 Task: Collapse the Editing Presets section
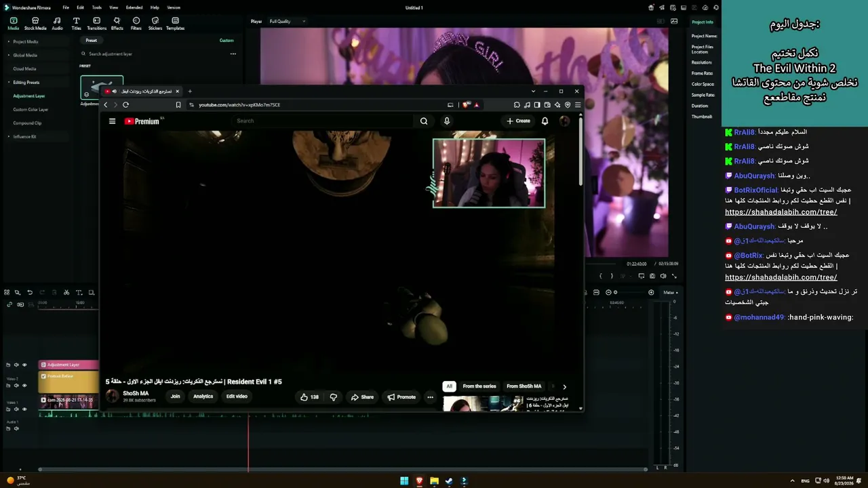(9, 82)
